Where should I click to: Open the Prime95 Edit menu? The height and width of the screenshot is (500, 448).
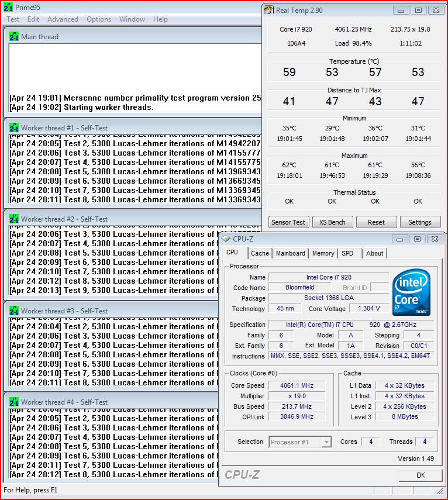pyautogui.click(x=33, y=19)
